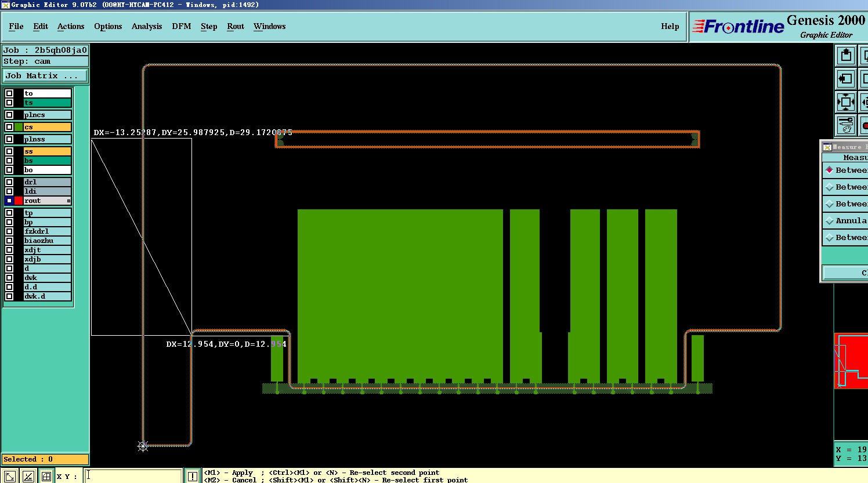868x483 pixels.
Task: Click the exclamation mark icon
Action: [193, 477]
